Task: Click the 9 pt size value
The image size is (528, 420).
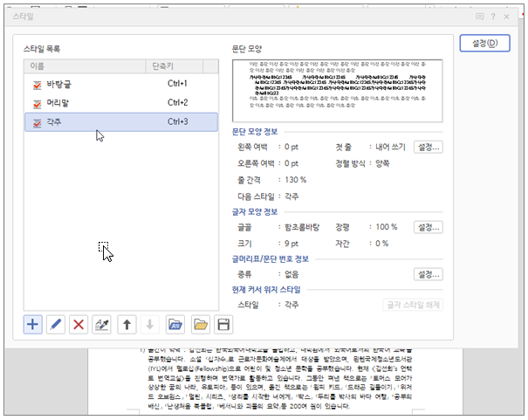Action: (291, 244)
